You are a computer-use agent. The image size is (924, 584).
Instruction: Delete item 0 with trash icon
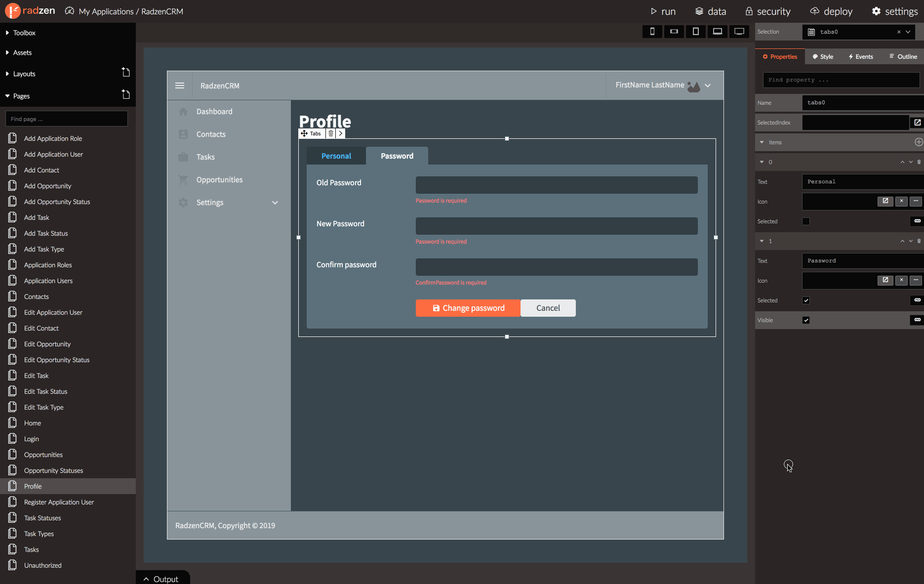pyautogui.click(x=919, y=162)
